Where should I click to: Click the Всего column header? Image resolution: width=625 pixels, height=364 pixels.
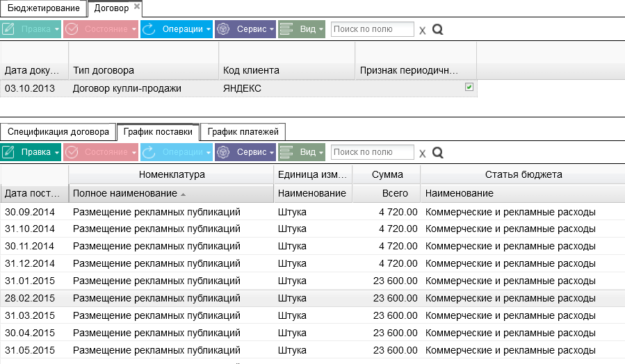click(x=387, y=193)
